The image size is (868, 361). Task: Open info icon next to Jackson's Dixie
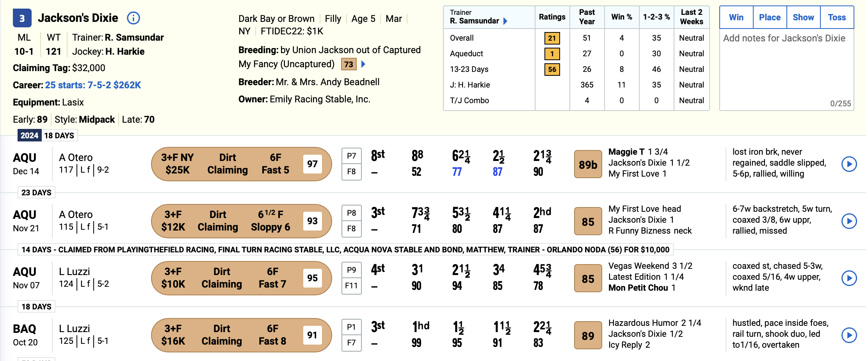(133, 18)
